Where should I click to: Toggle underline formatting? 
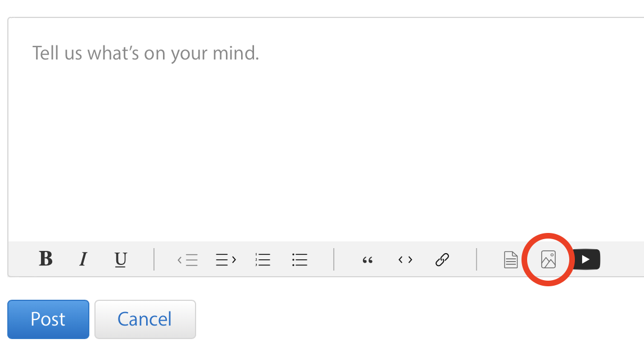point(121,259)
